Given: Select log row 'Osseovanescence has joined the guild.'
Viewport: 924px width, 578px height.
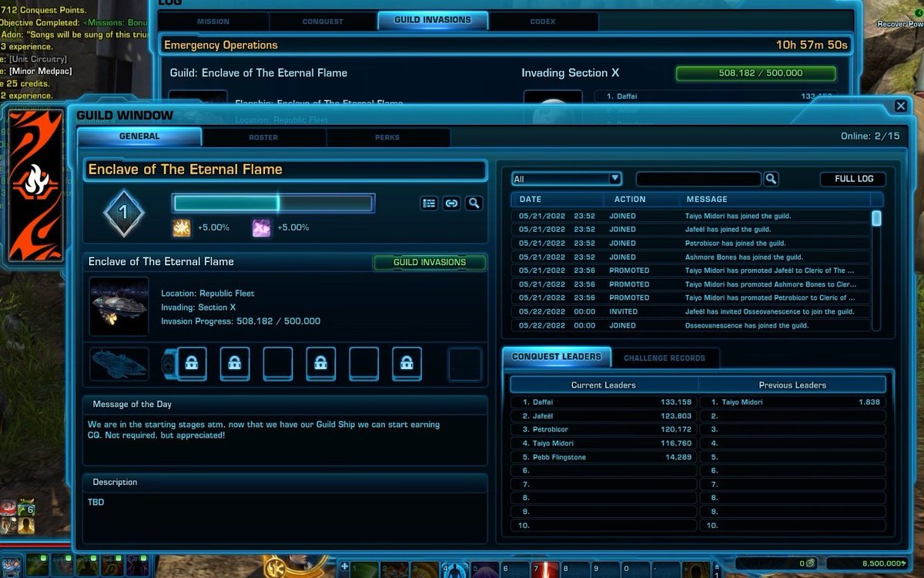Looking at the screenshot, I should 691,325.
